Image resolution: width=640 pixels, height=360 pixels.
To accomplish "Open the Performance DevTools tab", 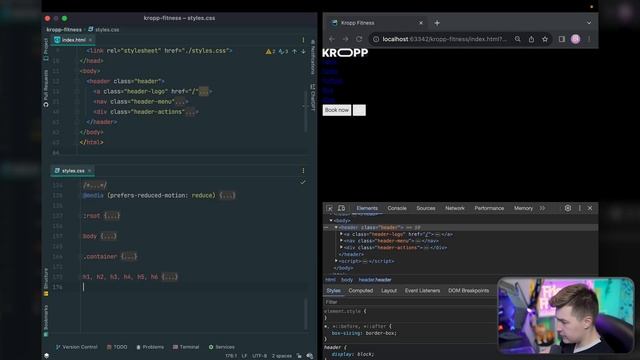I will [x=489, y=208].
